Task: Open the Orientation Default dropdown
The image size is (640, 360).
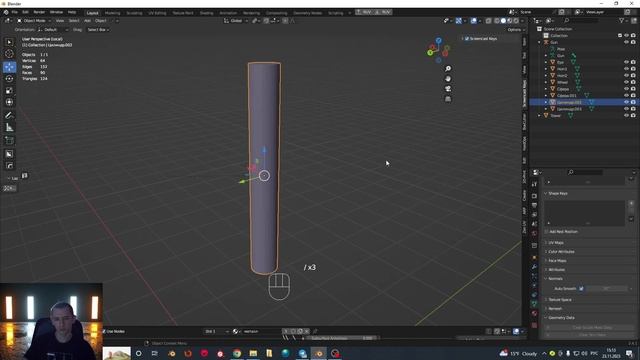Action: pyautogui.click(x=53, y=29)
